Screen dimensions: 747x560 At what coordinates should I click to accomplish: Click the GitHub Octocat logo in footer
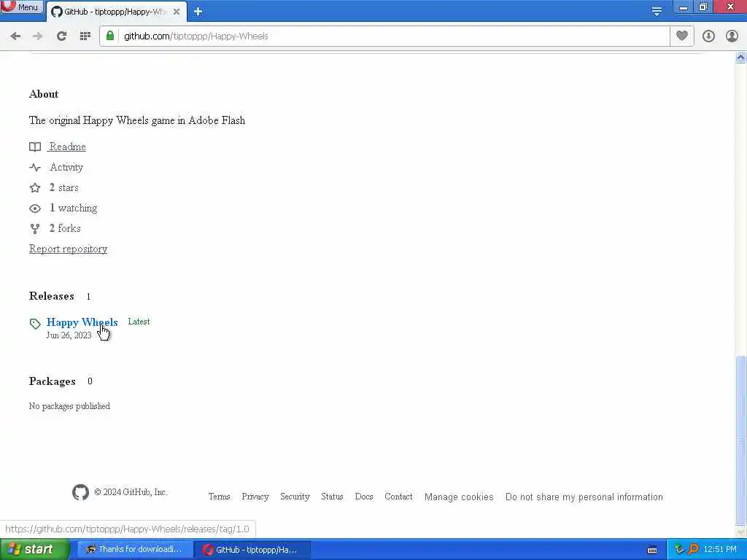pyautogui.click(x=80, y=492)
